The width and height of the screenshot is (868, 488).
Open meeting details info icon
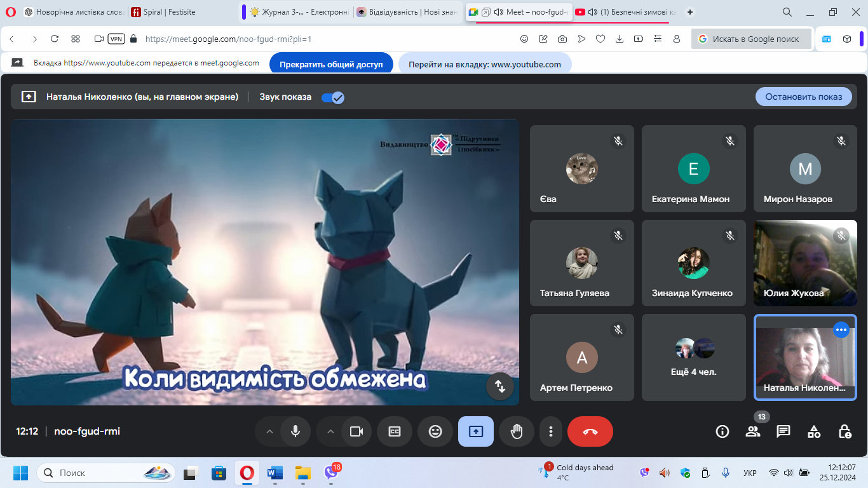click(x=722, y=431)
